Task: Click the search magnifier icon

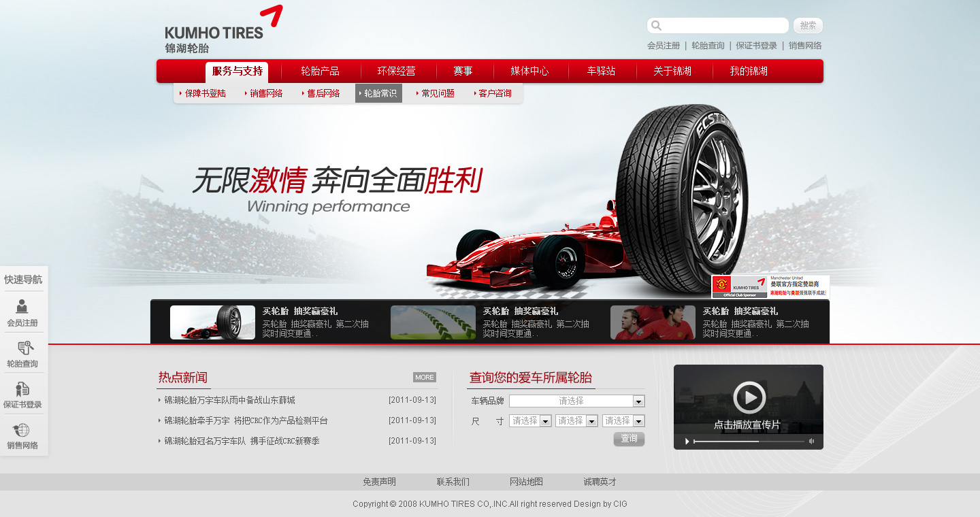Action: (656, 26)
